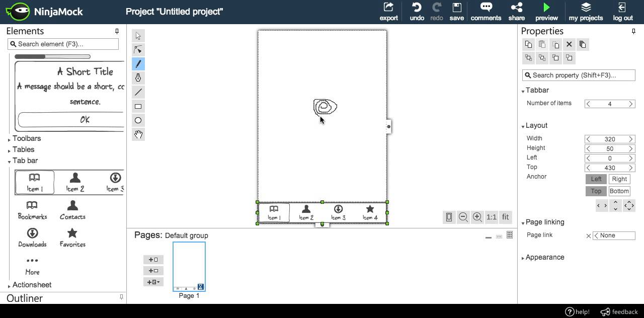Viewport: 644px width, 318px height.
Task: Select Item 2 tab on canvas
Action: click(x=306, y=212)
